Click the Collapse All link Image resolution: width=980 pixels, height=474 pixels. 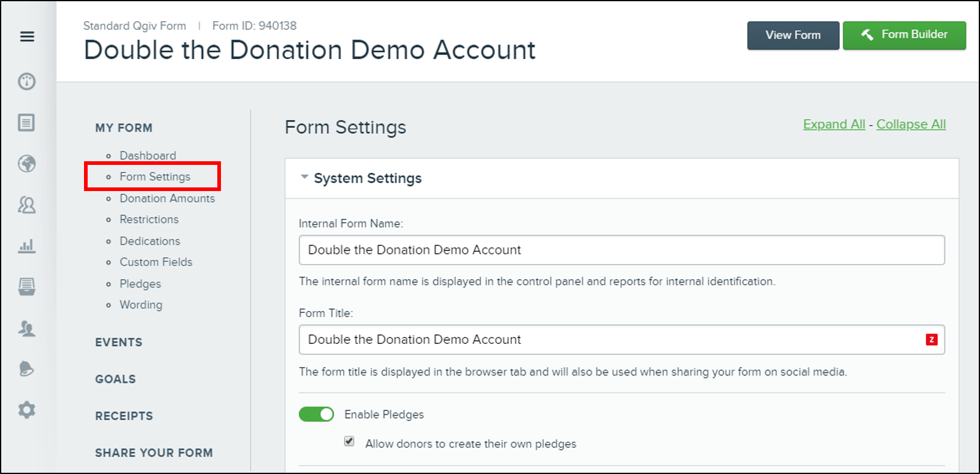pos(911,124)
